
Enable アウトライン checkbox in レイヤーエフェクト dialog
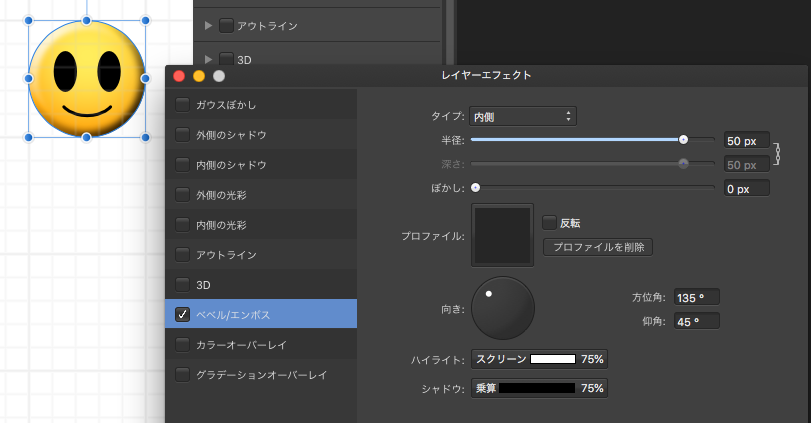coord(182,254)
